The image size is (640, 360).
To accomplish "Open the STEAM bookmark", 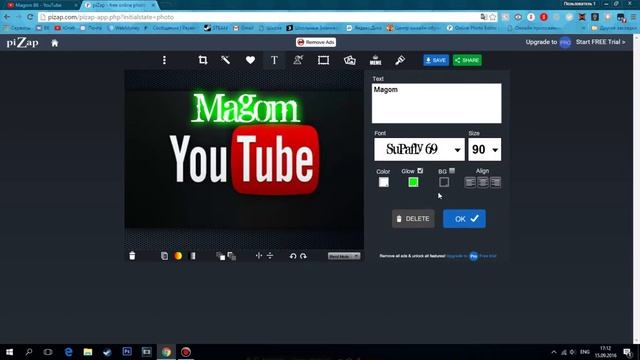I will tap(216, 28).
